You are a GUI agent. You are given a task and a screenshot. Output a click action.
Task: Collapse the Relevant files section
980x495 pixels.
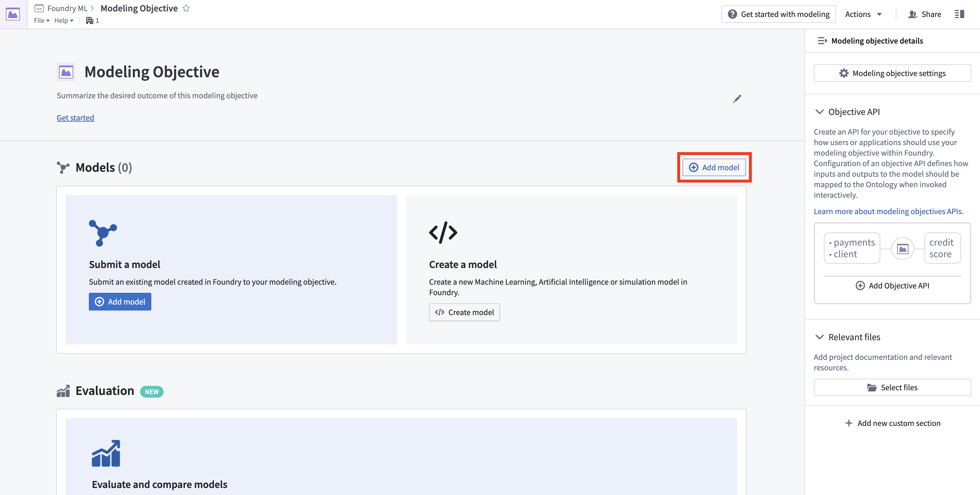pos(820,337)
